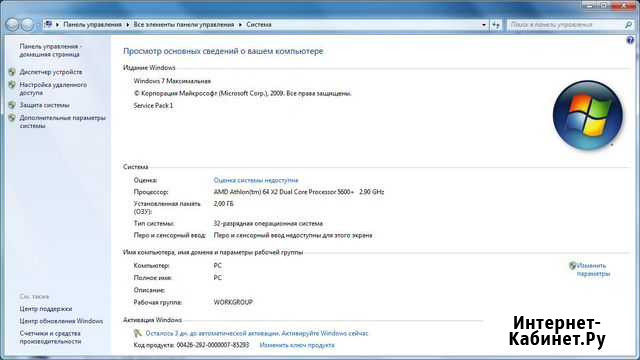The image size is (640, 360).
Task: Open Диспетчер устройств link
Action: click(x=51, y=72)
